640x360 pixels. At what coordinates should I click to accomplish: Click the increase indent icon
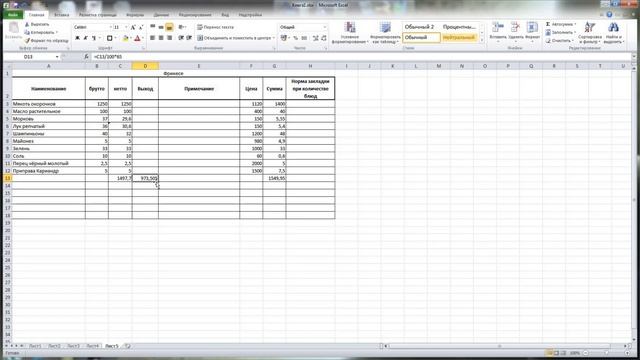[189, 38]
